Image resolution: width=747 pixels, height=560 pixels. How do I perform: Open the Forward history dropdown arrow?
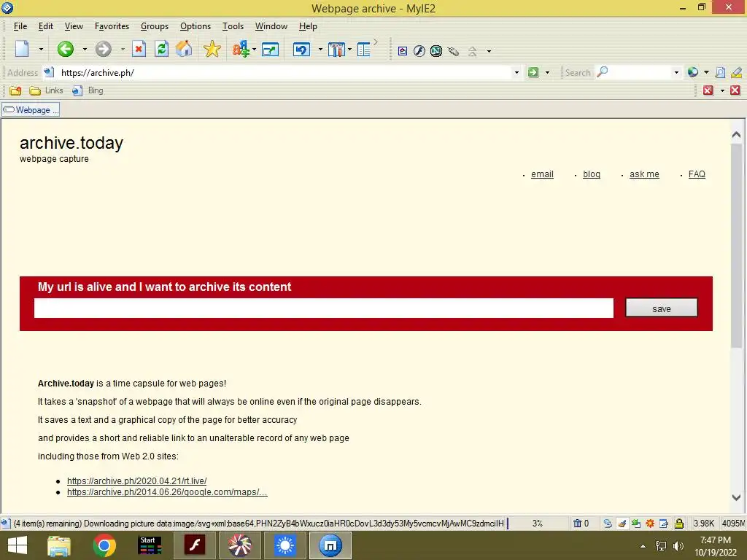pos(123,49)
